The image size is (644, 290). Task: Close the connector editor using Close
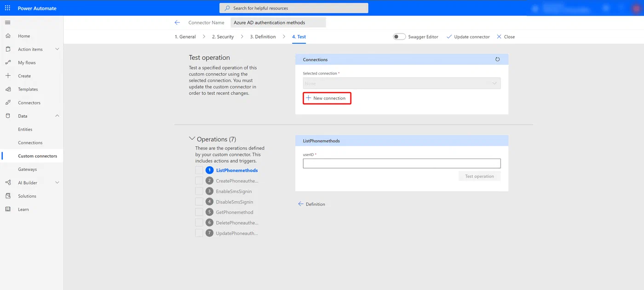(506, 37)
